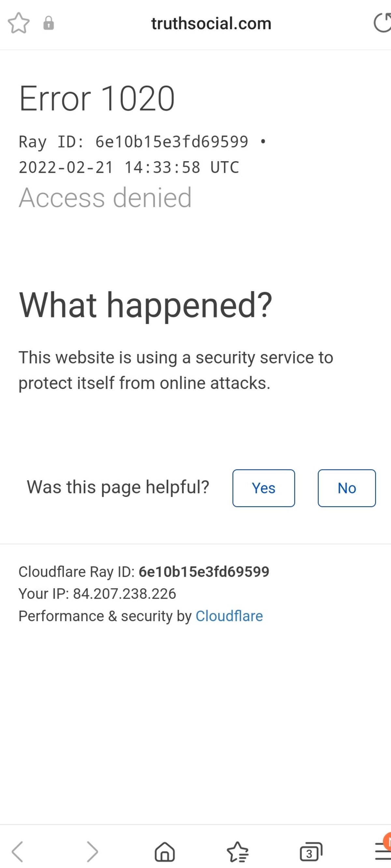The image size is (391, 868).
Task: Click the What happened? heading
Action: click(145, 305)
